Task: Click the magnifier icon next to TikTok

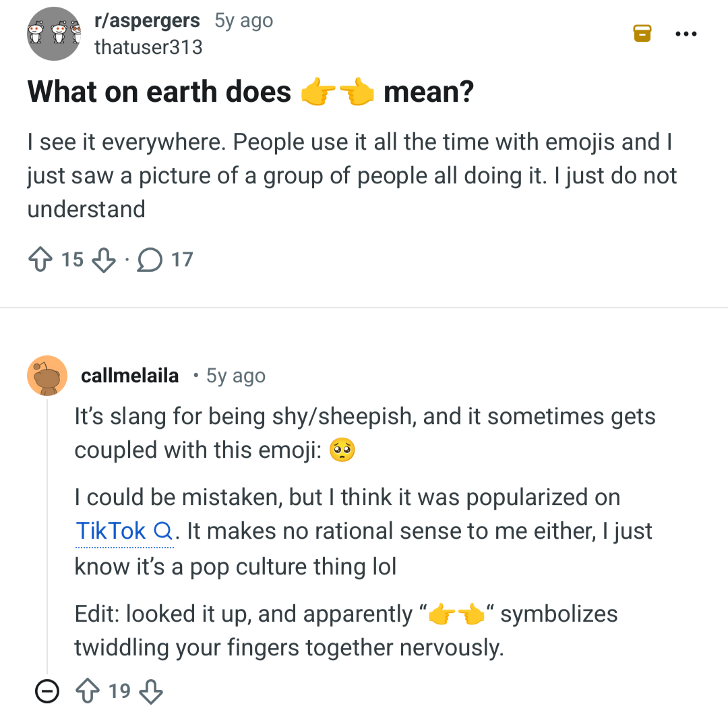Action: click(x=162, y=531)
